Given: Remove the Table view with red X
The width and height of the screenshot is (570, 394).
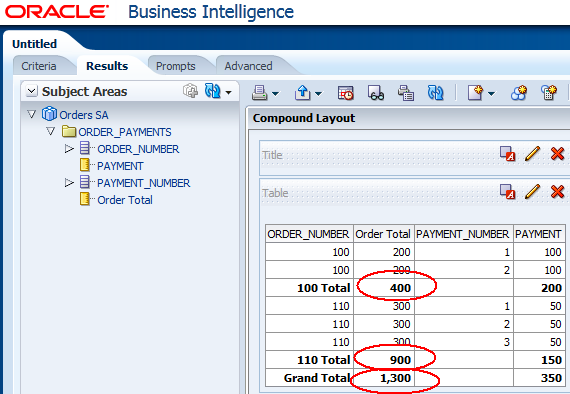Looking at the screenshot, I should [557, 192].
